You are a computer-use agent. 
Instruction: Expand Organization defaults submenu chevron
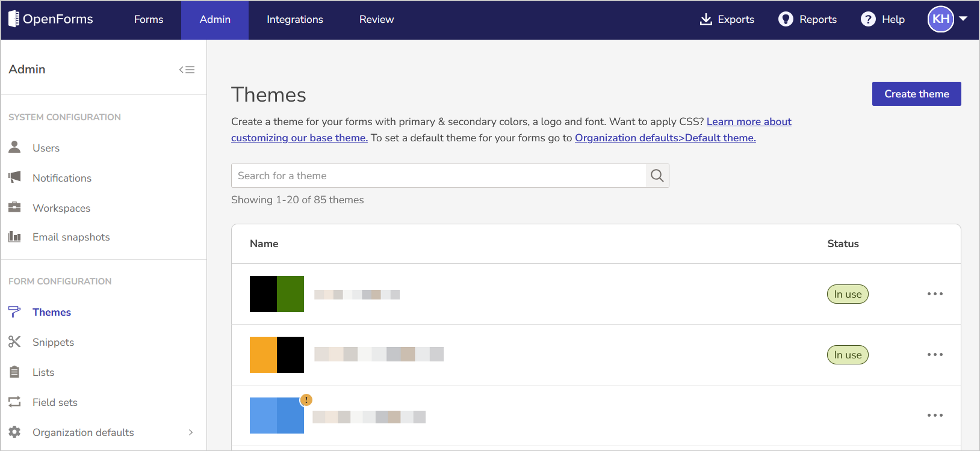[x=191, y=432]
